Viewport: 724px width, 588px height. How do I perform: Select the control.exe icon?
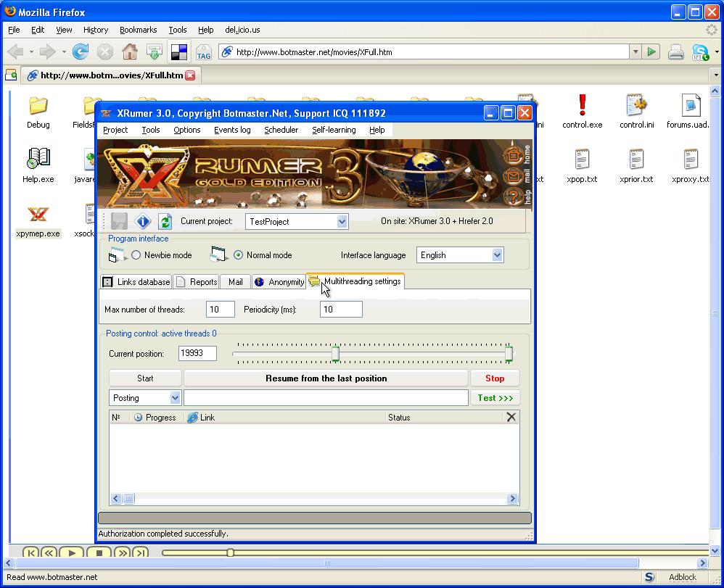click(583, 105)
